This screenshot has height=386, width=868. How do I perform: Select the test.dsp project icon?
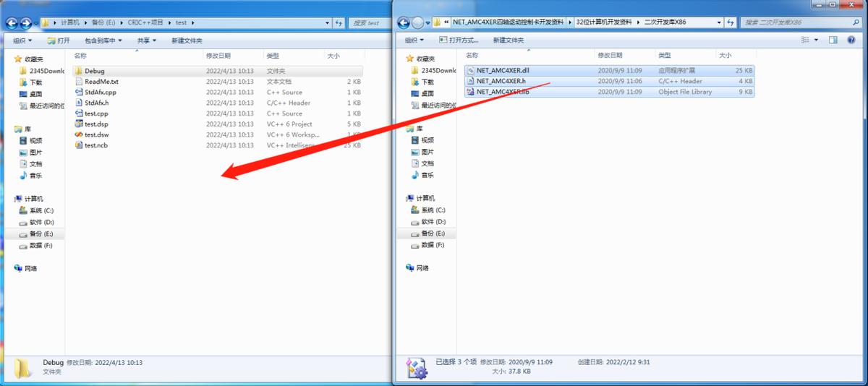click(x=79, y=124)
